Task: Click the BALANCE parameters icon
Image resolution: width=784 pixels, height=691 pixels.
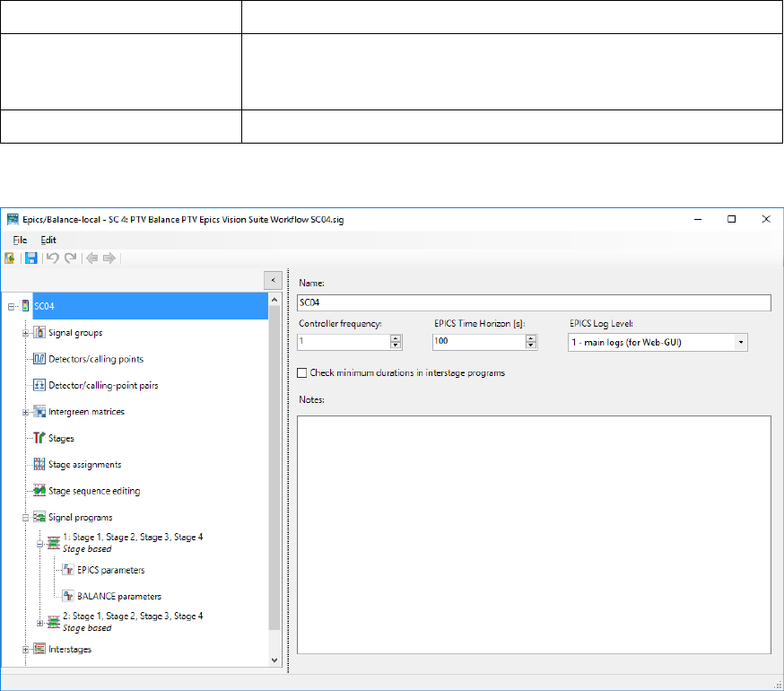Action: click(x=68, y=597)
